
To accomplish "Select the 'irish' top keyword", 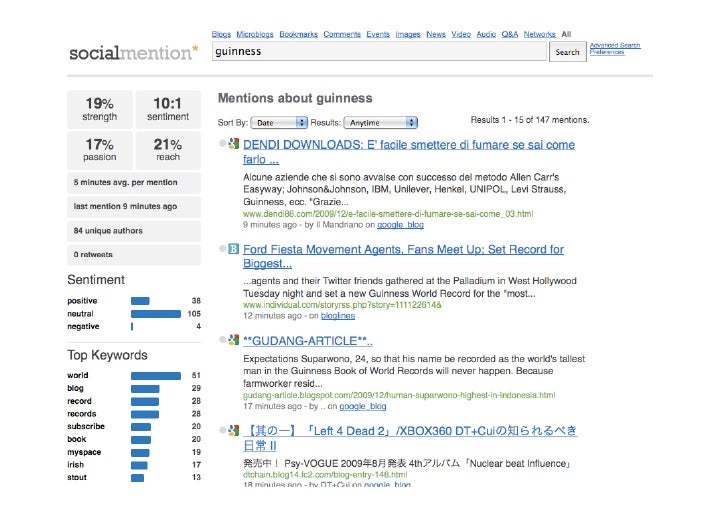I will click(x=76, y=465).
